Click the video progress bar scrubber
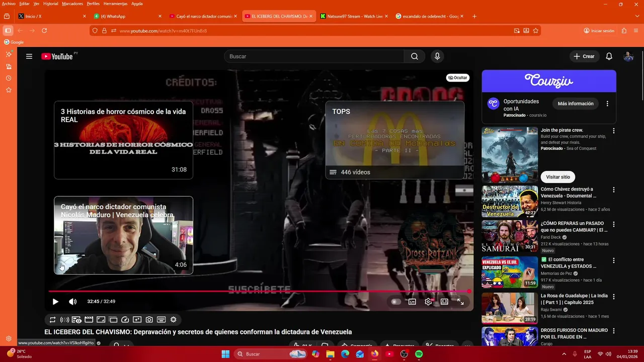The image size is (644, 362). (468, 292)
